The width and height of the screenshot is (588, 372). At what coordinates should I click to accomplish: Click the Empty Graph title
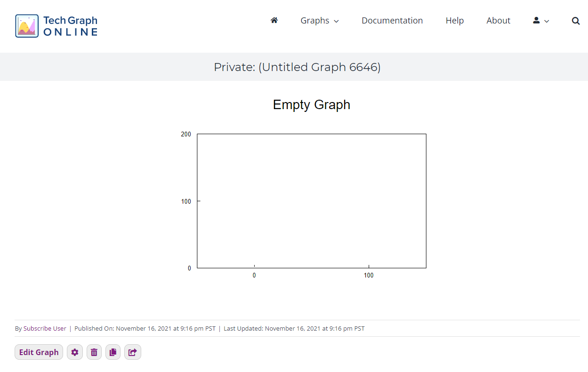311,104
